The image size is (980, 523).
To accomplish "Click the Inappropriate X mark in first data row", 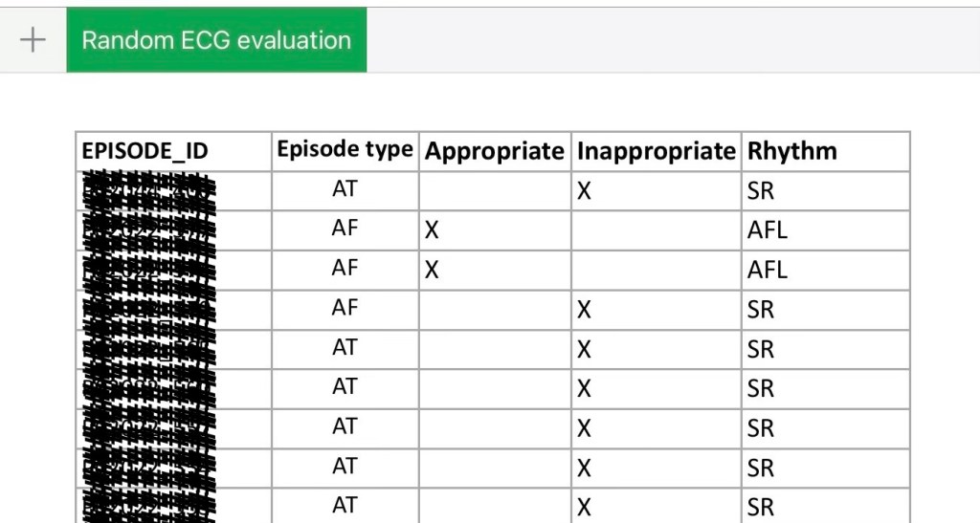I will click(584, 192).
